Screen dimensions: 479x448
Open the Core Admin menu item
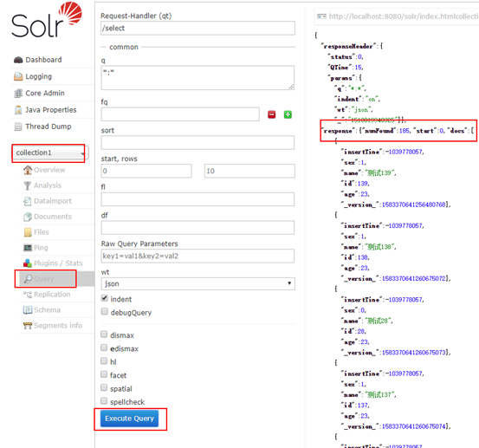point(45,94)
